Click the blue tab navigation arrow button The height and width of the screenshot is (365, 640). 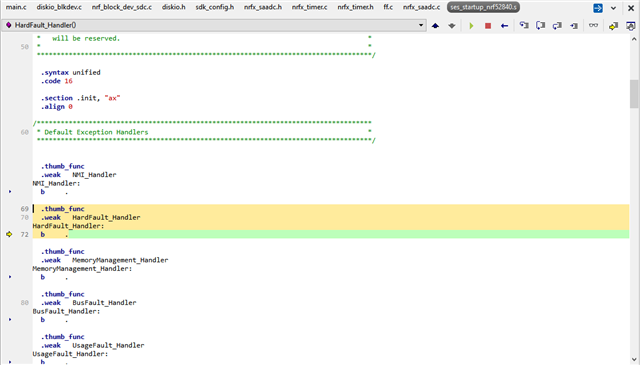tap(598, 8)
